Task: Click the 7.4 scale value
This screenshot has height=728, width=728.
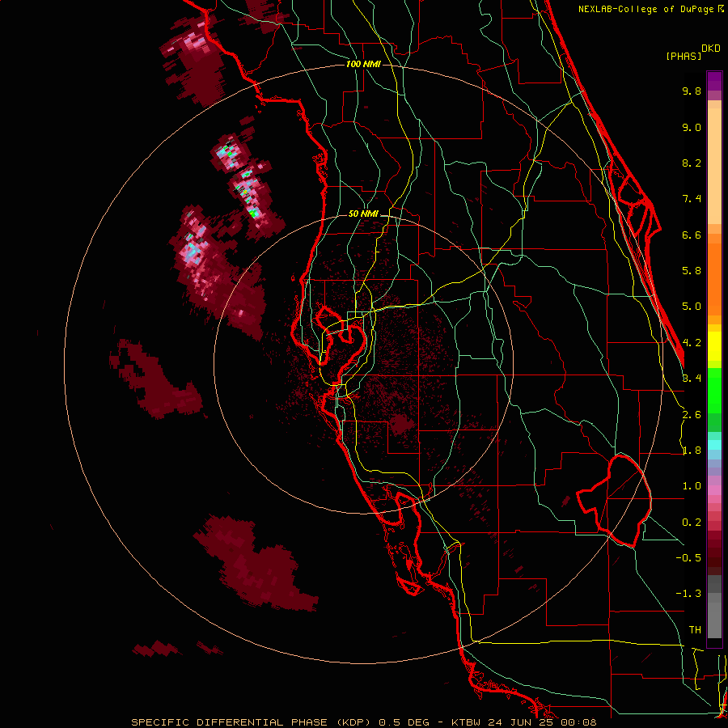Action: pos(692,199)
